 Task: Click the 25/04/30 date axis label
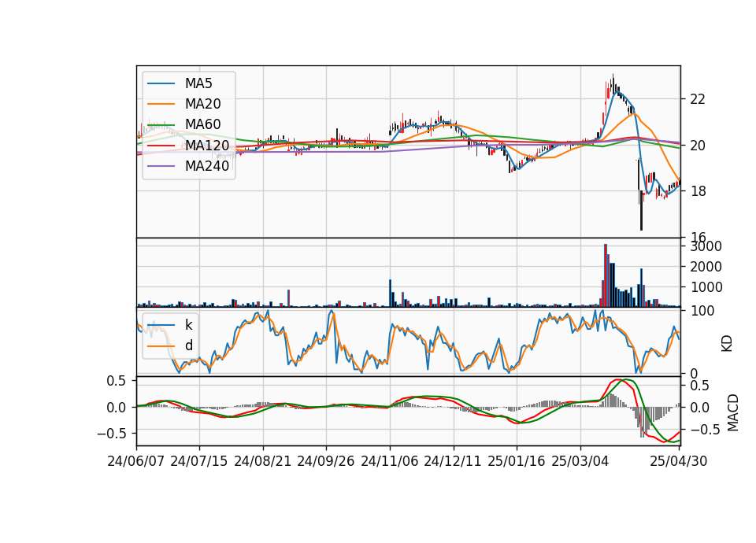679,461
